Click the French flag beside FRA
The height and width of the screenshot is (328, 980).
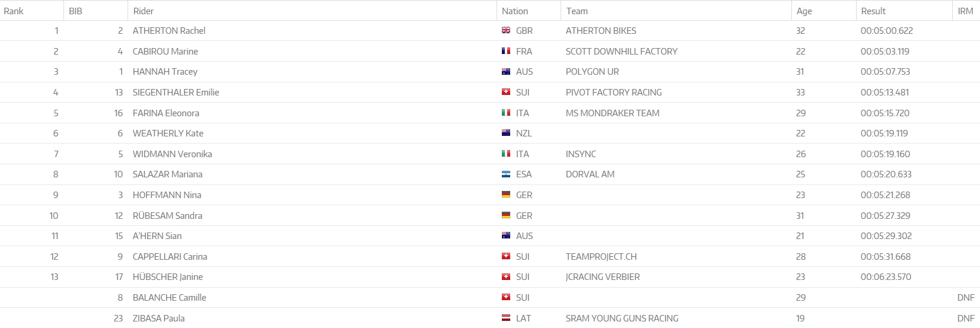pyautogui.click(x=506, y=52)
